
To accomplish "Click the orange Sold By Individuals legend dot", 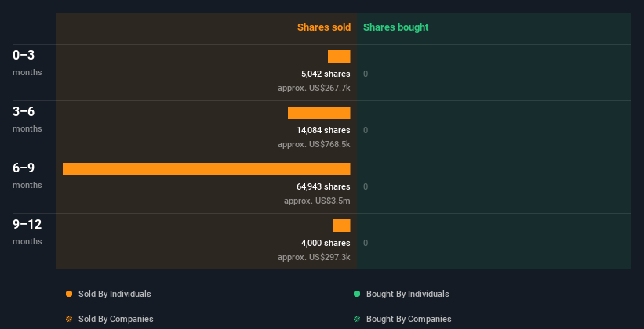I will [x=69, y=294].
